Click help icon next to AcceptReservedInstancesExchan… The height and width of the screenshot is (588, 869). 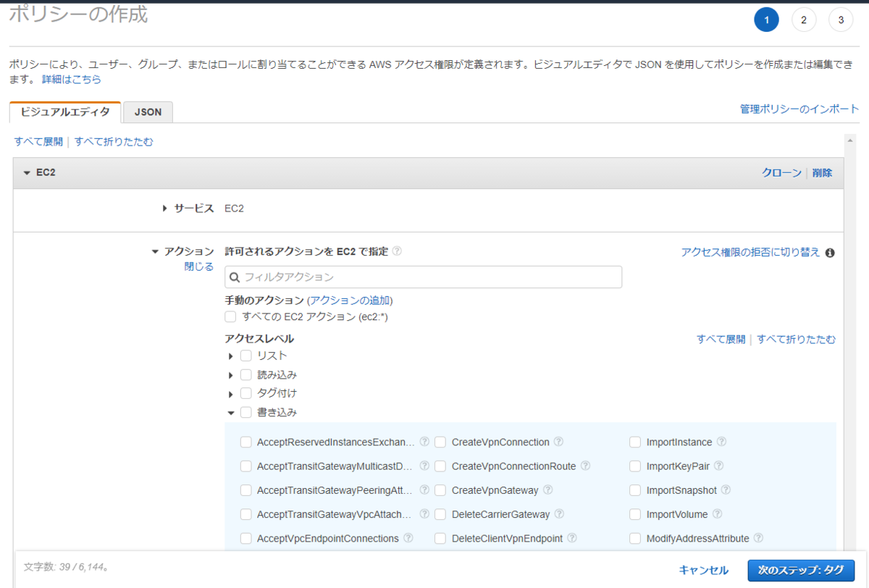point(424,442)
